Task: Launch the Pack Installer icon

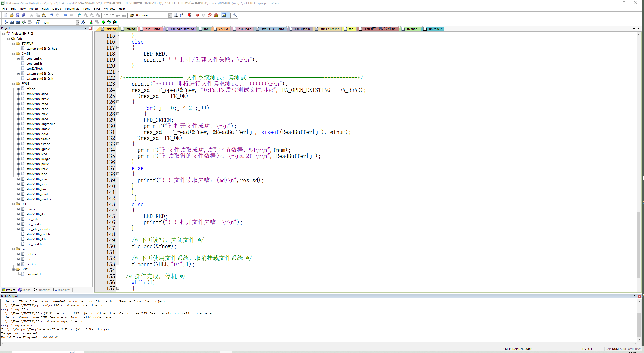Action: click(115, 22)
